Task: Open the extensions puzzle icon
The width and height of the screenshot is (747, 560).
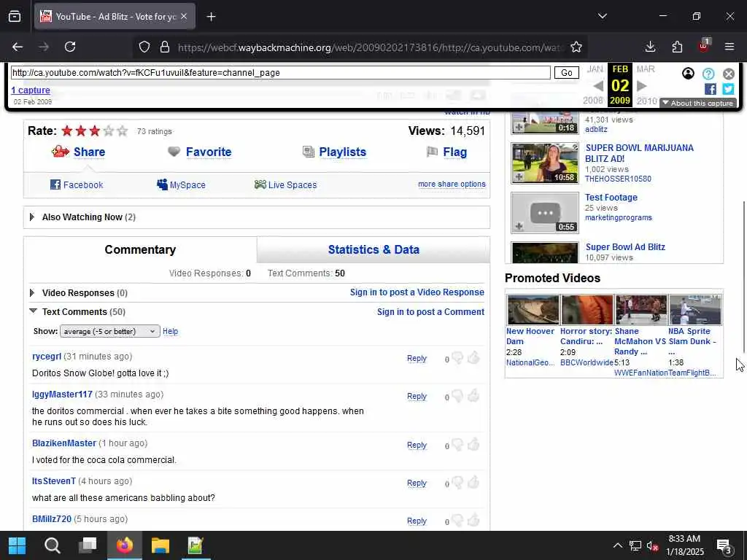Action: [677, 47]
